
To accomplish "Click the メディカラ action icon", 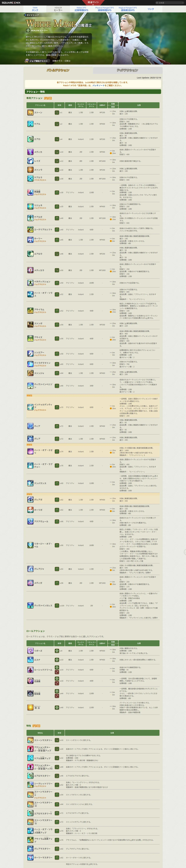I will click(30, 270).
